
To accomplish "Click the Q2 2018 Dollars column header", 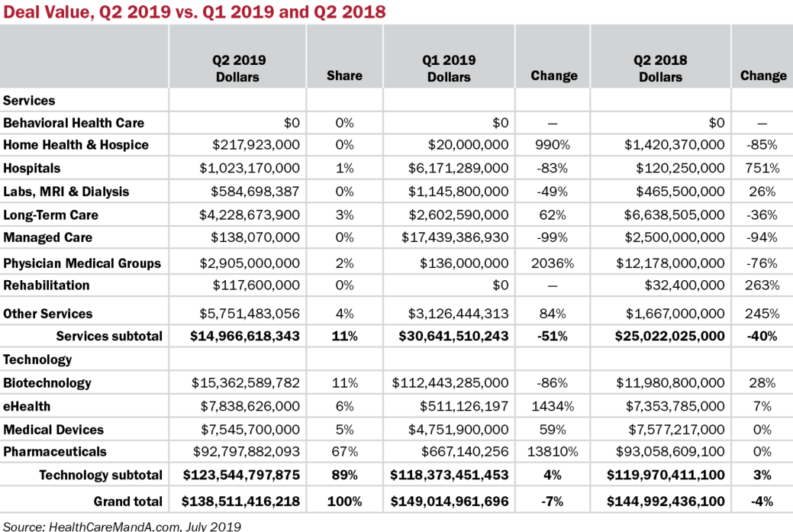I will [x=660, y=68].
